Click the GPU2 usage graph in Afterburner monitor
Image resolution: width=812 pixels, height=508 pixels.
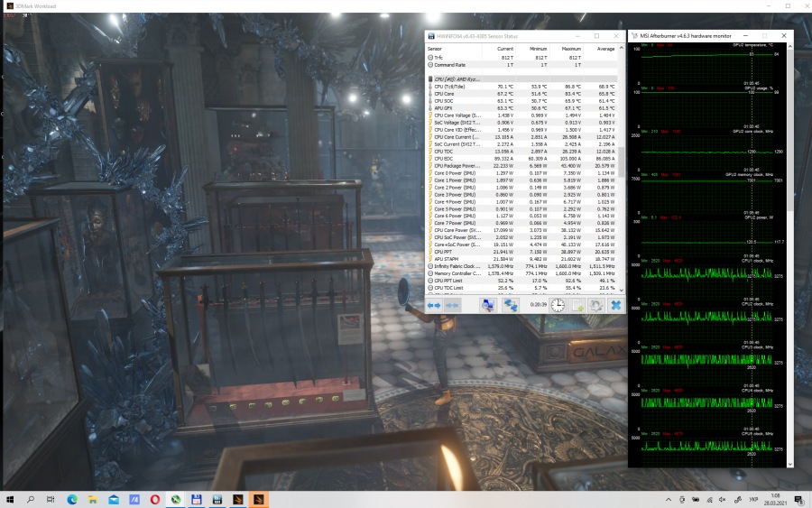tap(708, 107)
